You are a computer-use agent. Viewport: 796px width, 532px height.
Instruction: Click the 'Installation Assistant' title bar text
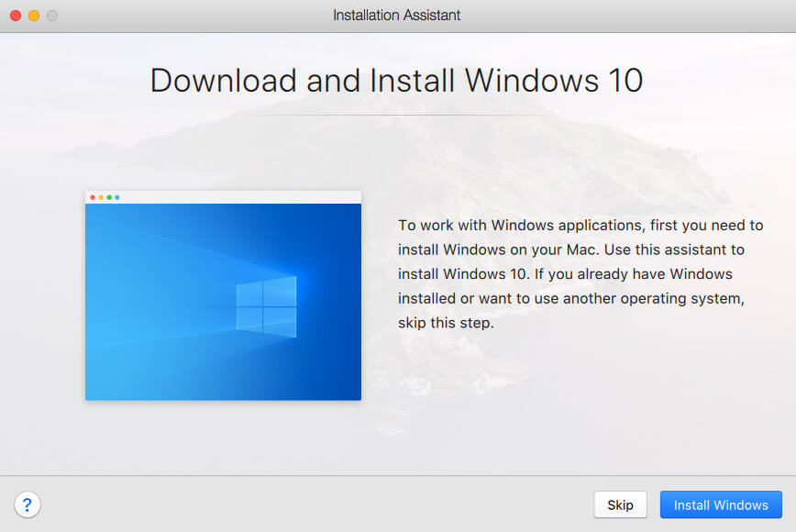point(396,16)
